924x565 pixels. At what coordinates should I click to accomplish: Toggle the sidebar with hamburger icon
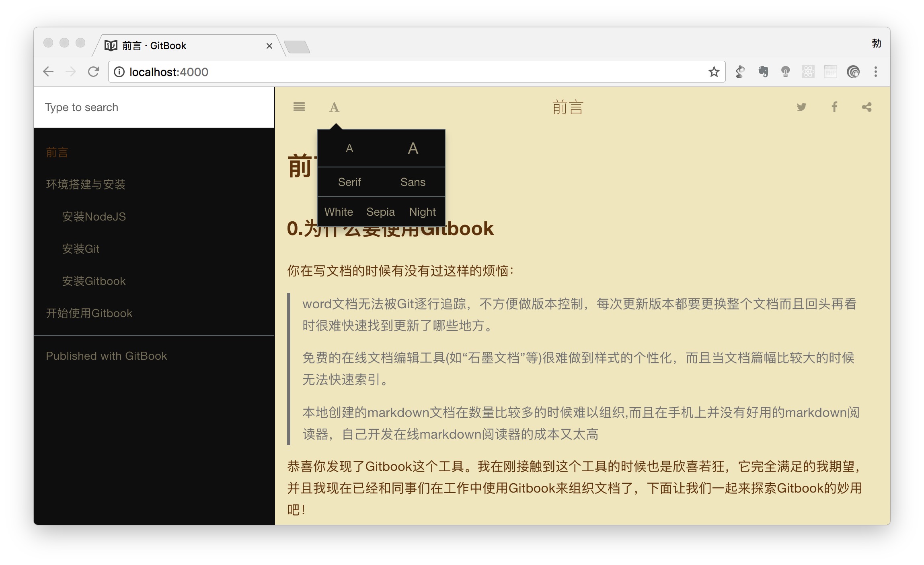[299, 107]
